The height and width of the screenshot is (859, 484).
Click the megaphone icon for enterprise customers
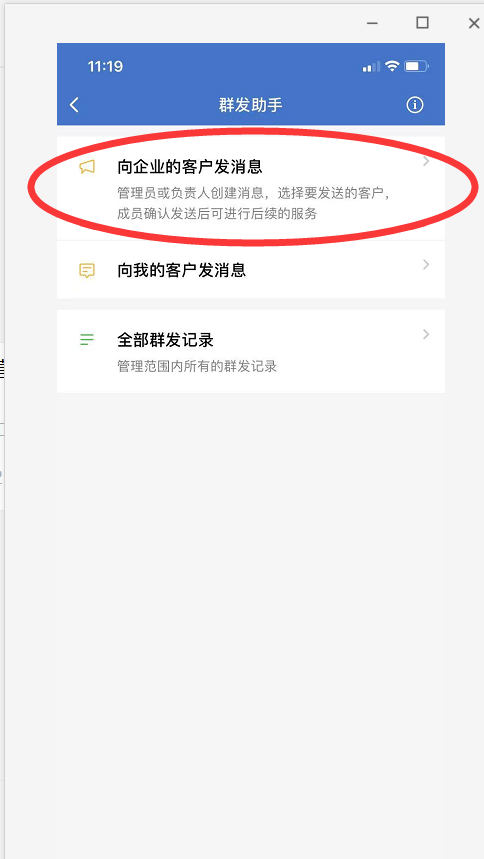[87, 167]
